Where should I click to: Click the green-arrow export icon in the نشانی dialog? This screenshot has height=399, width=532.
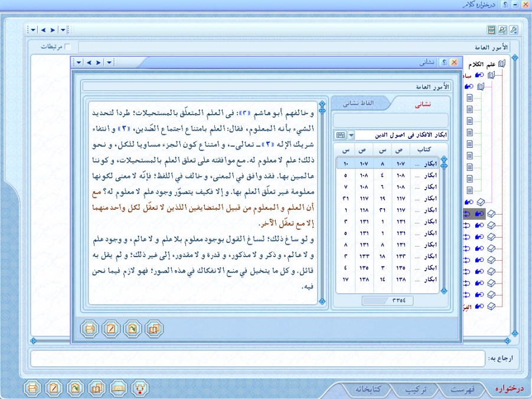tap(133, 327)
